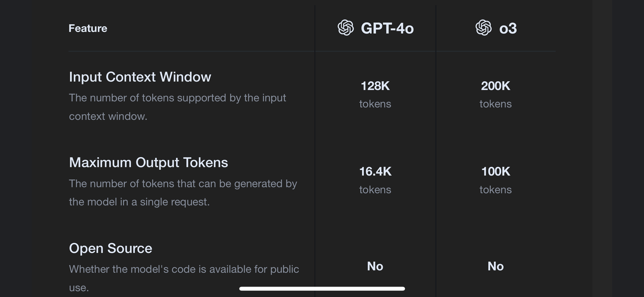
Task: Click the OpenAI logo beside o3
Action: (x=484, y=28)
